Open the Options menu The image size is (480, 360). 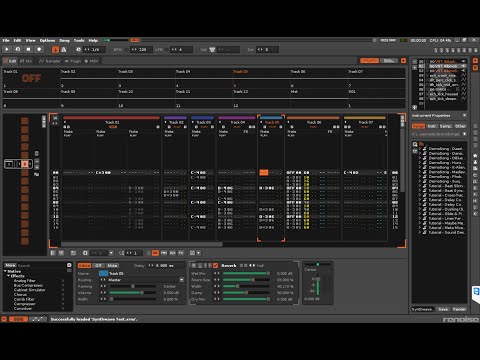[47, 40]
